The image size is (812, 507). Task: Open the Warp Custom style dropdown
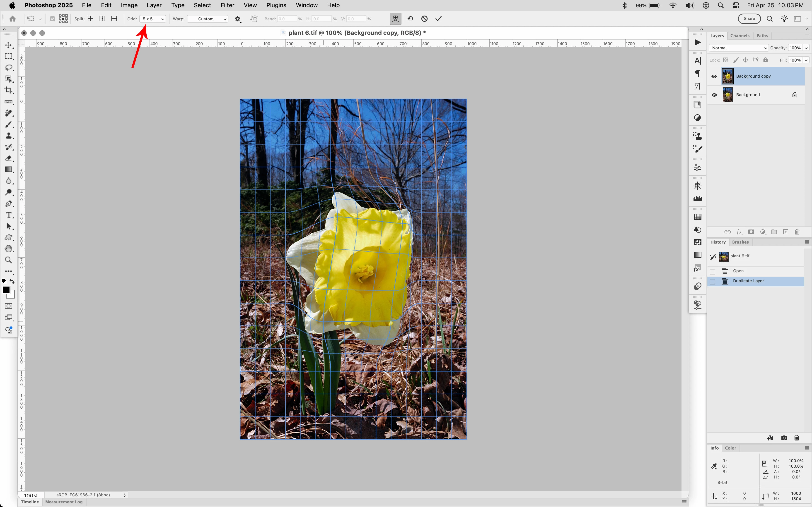(x=207, y=19)
